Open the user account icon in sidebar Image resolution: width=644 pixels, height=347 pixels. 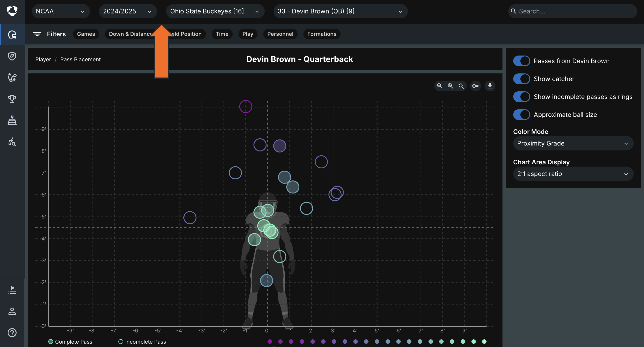(12, 311)
